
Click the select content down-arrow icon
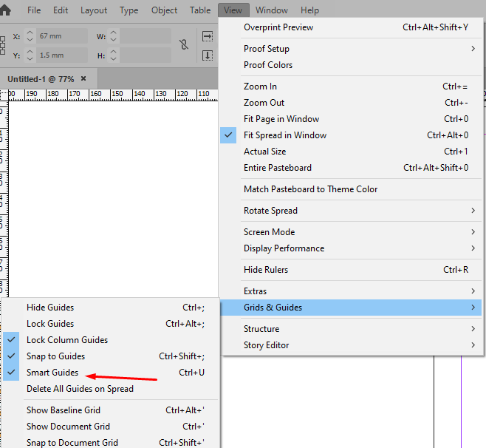coord(208,55)
